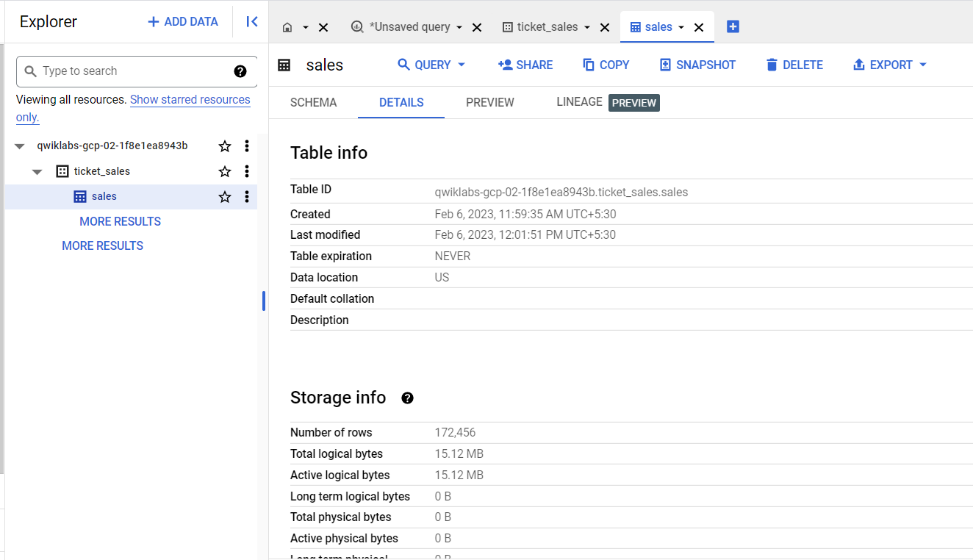Open Storage info help icon
The height and width of the screenshot is (560, 973).
coord(407,398)
